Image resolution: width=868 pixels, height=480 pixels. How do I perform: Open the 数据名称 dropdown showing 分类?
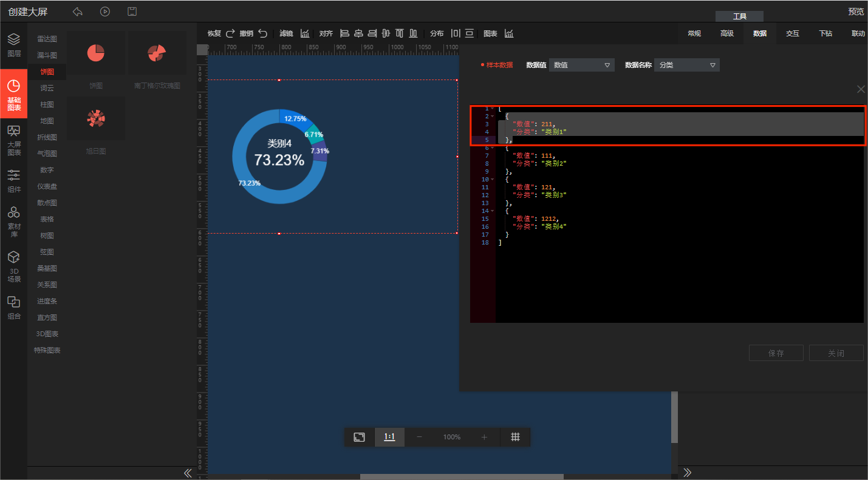(x=687, y=65)
